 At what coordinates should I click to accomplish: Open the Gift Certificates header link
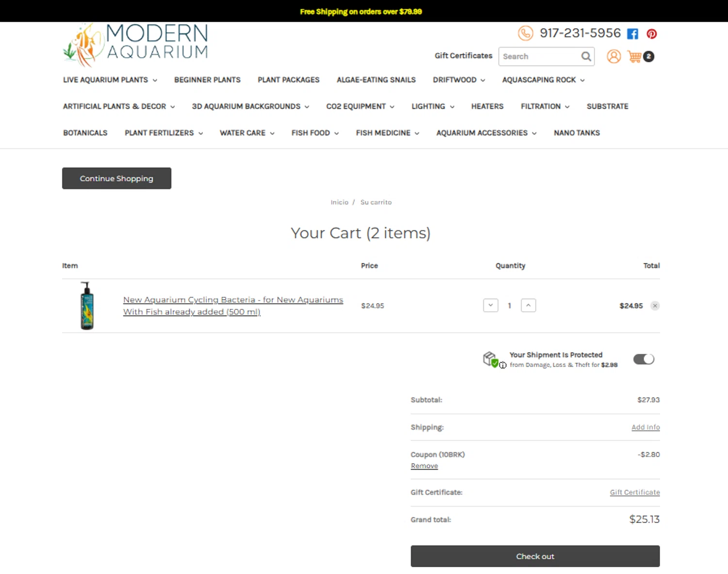tap(463, 56)
